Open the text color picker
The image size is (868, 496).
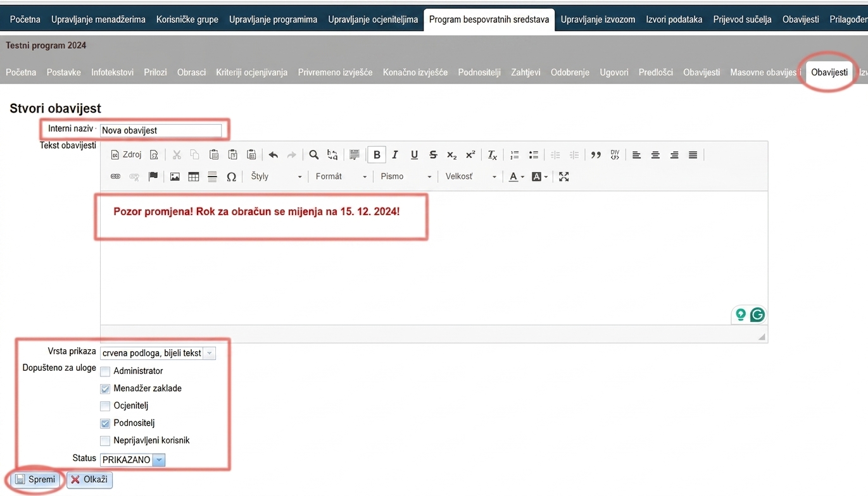(517, 177)
